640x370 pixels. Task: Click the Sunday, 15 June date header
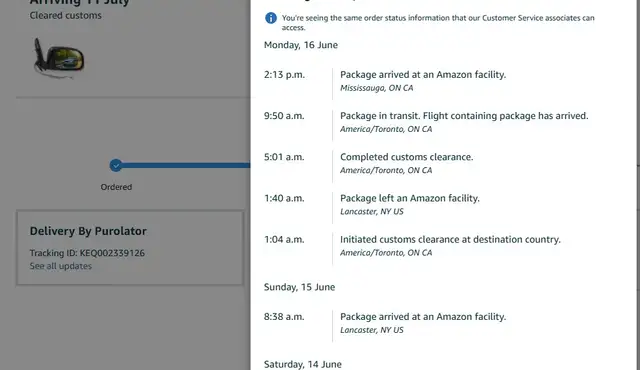coord(299,287)
